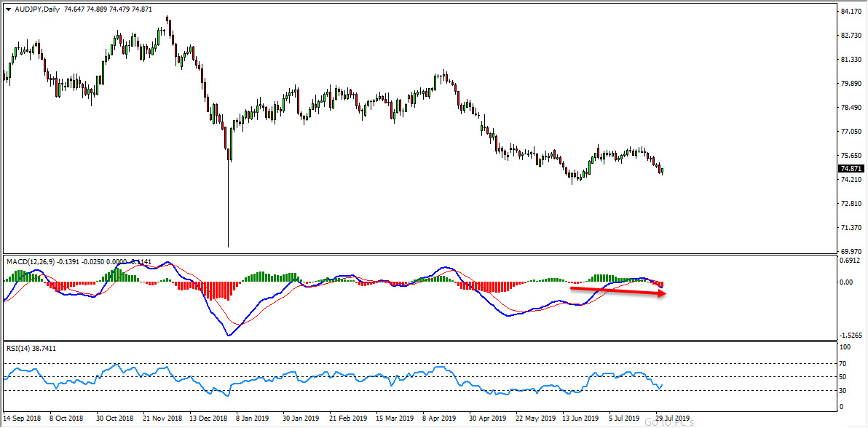Click the triangle arrow beside AUDJPY,Daily
This screenshot has width=868, height=428.
coord(8,8)
